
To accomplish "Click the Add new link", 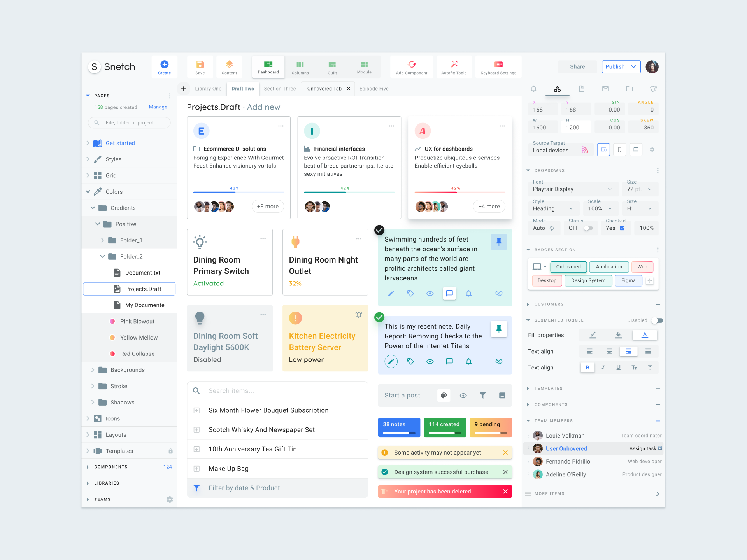I will pyautogui.click(x=263, y=107).
